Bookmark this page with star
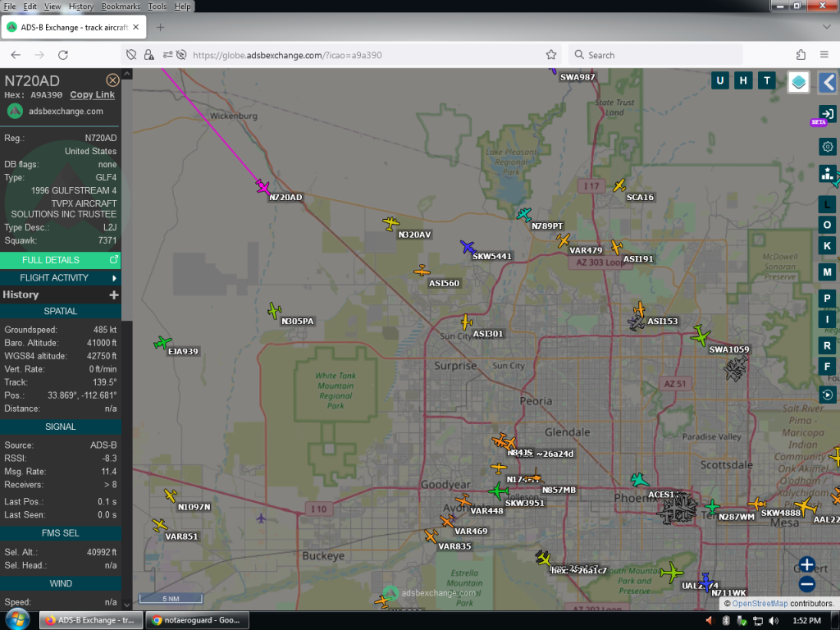The height and width of the screenshot is (630, 840). [x=550, y=55]
